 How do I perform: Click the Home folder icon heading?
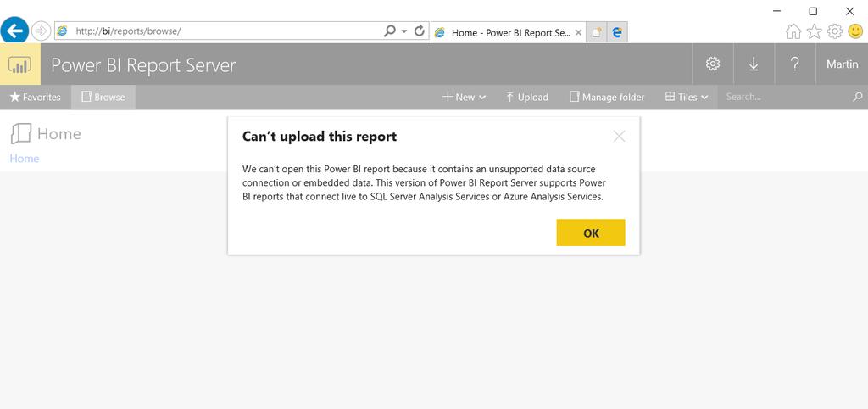point(21,133)
